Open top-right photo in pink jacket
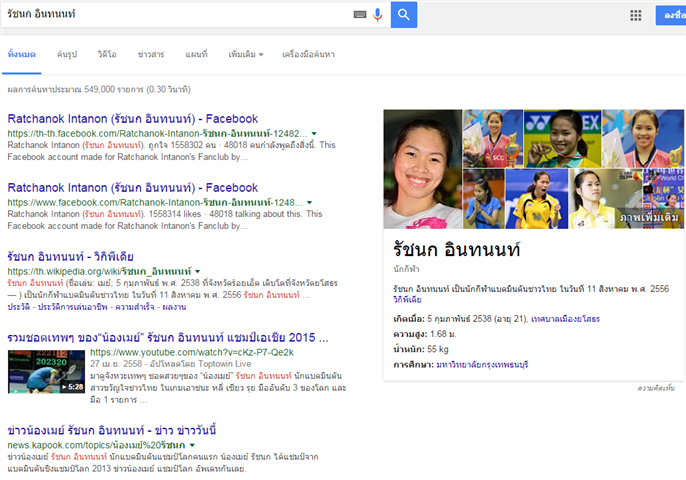 tap(643, 139)
